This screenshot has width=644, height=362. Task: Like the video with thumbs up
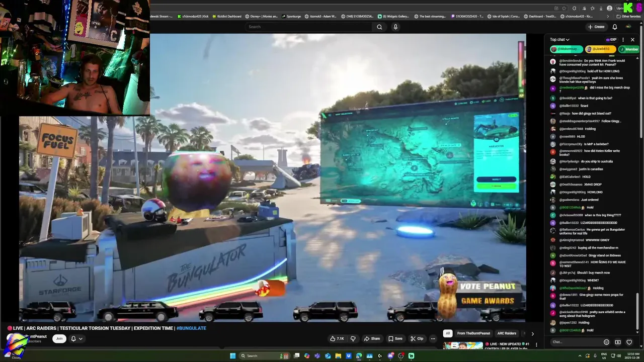tap(337, 338)
